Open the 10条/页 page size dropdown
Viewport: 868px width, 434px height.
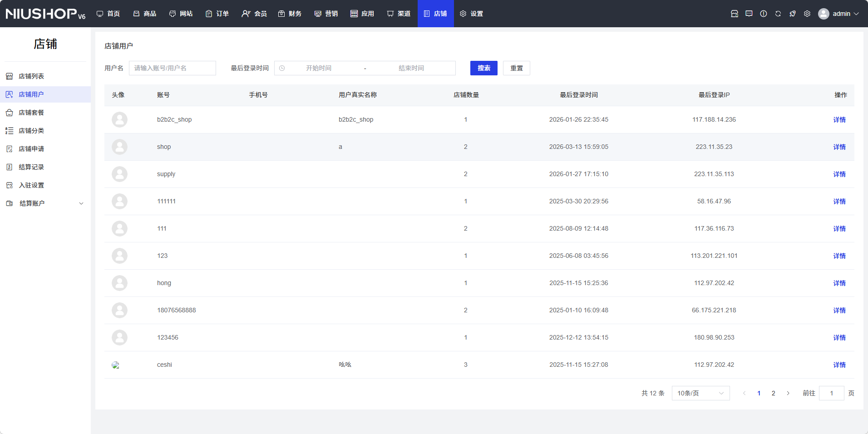(x=700, y=393)
